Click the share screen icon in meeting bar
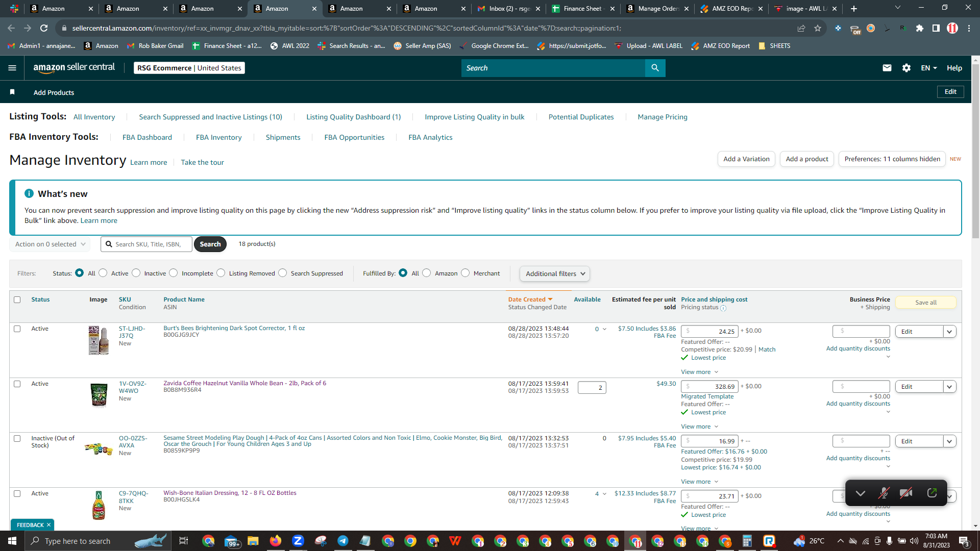Viewport: 980px width, 551px height. click(932, 493)
